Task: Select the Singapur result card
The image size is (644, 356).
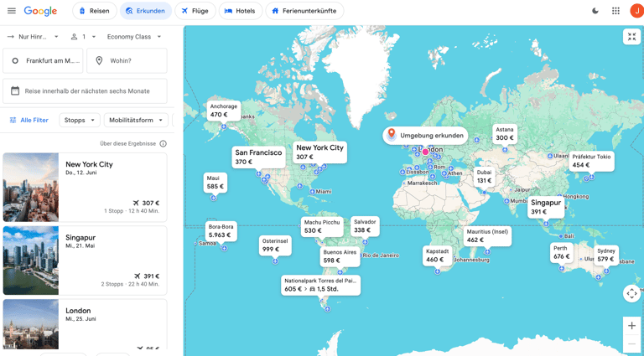Action: coord(85,261)
